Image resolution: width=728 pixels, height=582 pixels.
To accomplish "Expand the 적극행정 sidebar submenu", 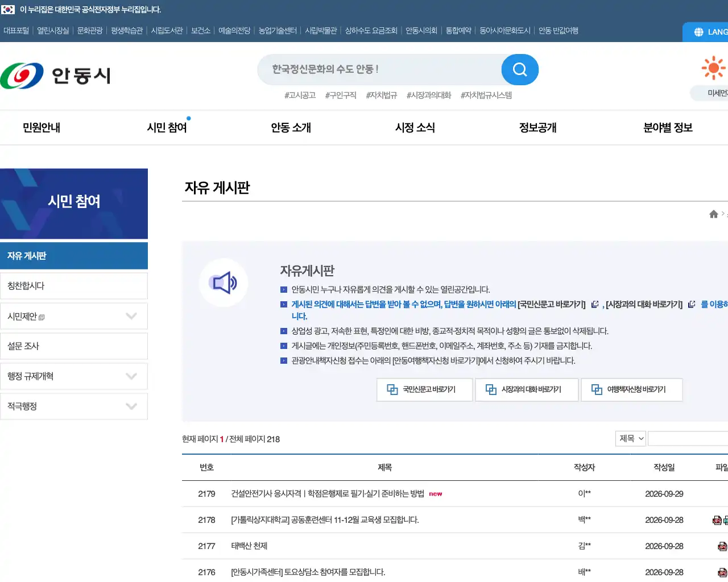I will click(x=131, y=406).
